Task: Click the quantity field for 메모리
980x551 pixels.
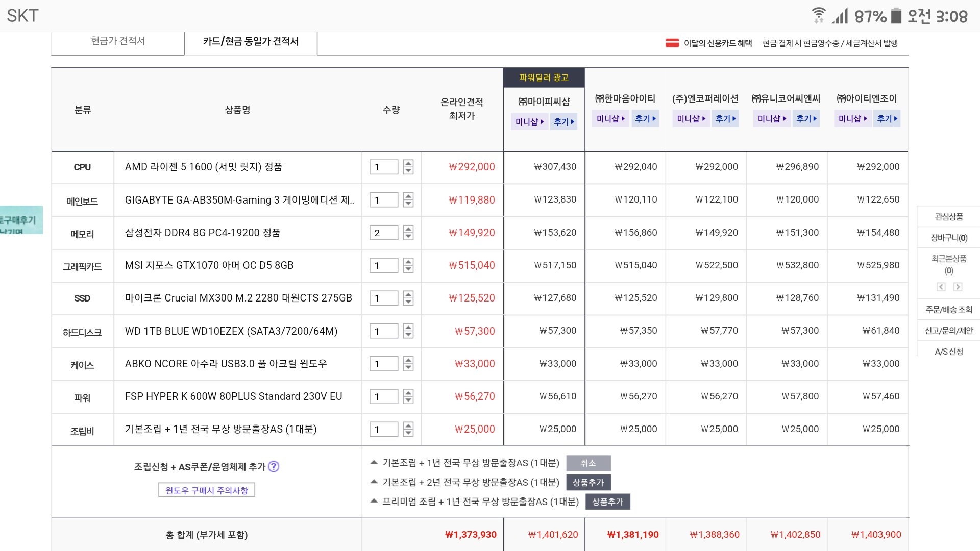Action: [x=384, y=233]
